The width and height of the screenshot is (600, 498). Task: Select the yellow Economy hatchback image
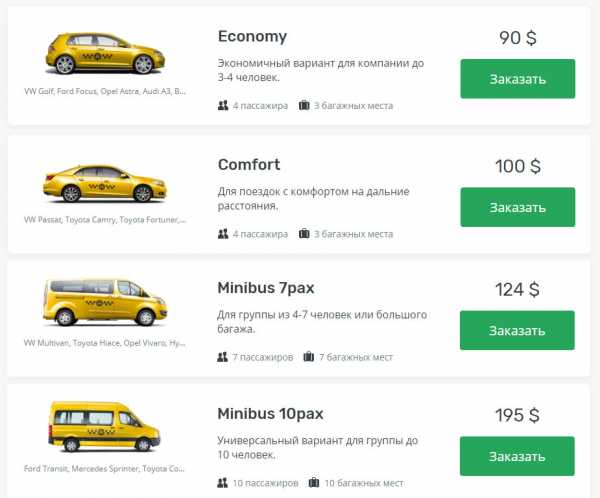(x=104, y=53)
